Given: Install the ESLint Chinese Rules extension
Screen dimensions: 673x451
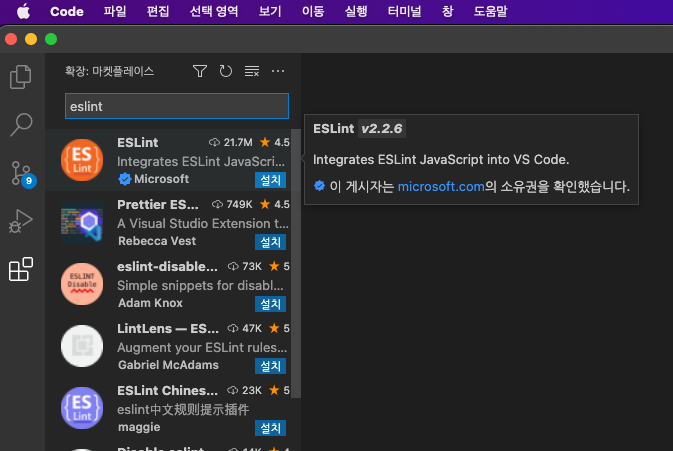Looking at the screenshot, I should (x=270, y=428).
